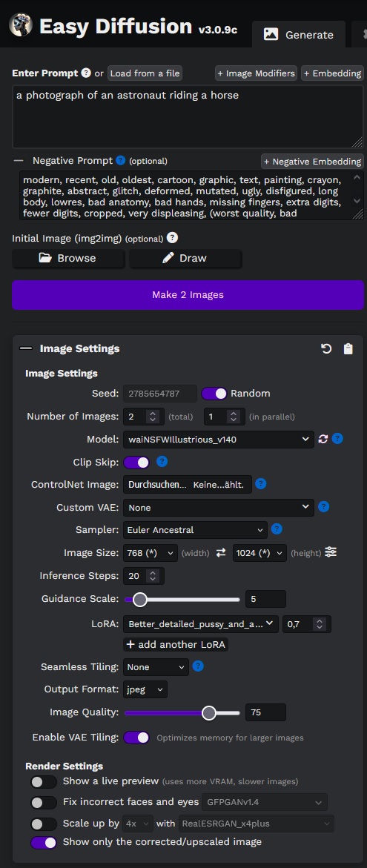The height and width of the screenshot is (868, 367).
Task: Click the Draw initial image button
Action: pos(185,258)
